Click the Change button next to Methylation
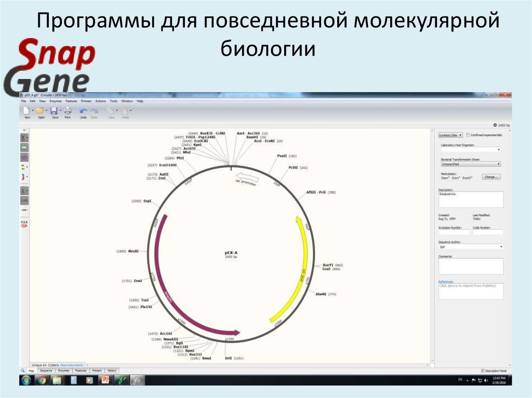Image resolution: width=532 pixels, height=398 pixels. point(490,177)
